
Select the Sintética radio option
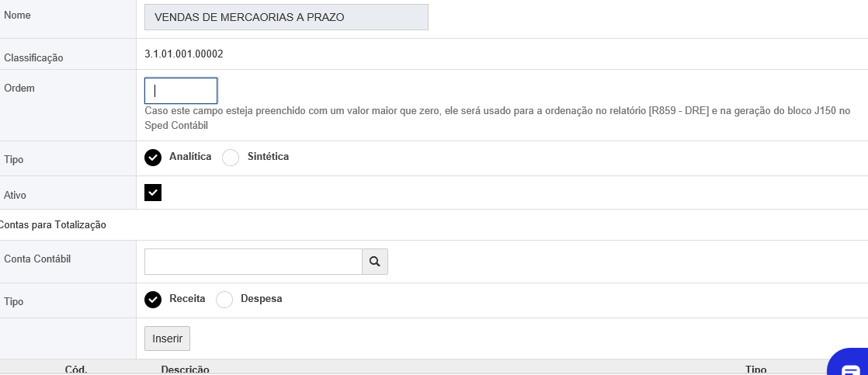231,158
